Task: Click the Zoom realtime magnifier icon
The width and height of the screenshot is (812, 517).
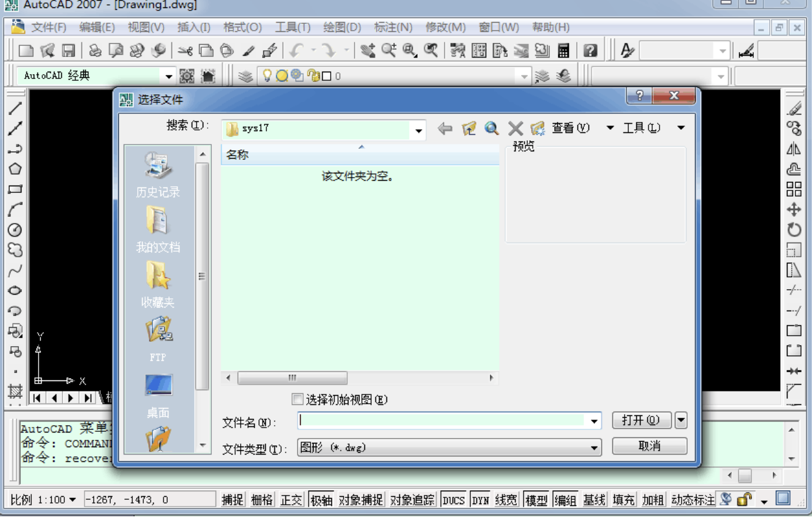Action: click(389, 50)
